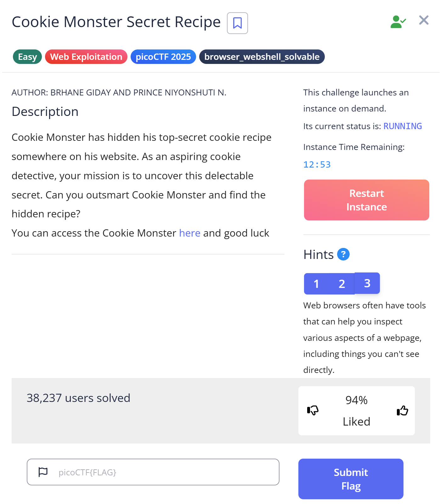This screenshot has height=504, width=440.
Task: Select hint tab 3
Action: [x=367, y=283]
